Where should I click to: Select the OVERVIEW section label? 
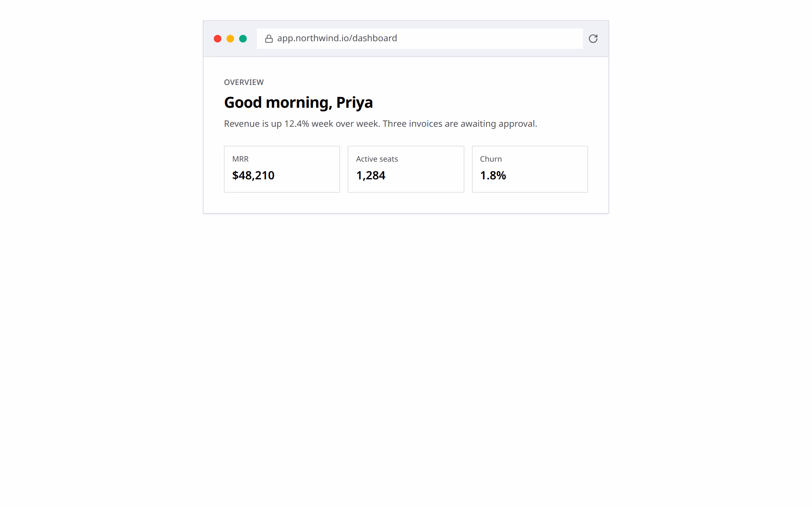[x=244, y=82]
